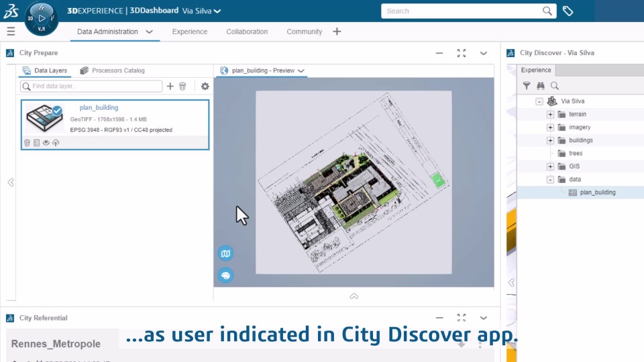Viewport: 644px width, 362px height.
Task: Expand the buildings folder
Action: [550, 140]
